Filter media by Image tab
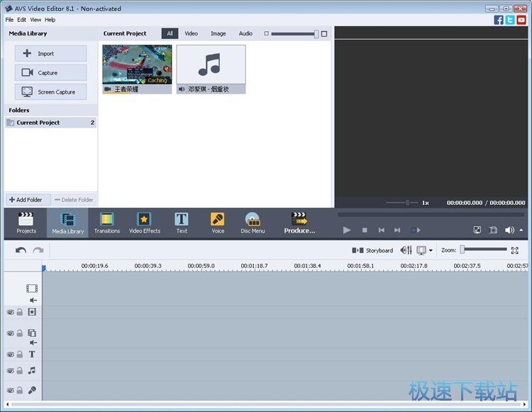 pyautogui.click(x=218, y=33)
